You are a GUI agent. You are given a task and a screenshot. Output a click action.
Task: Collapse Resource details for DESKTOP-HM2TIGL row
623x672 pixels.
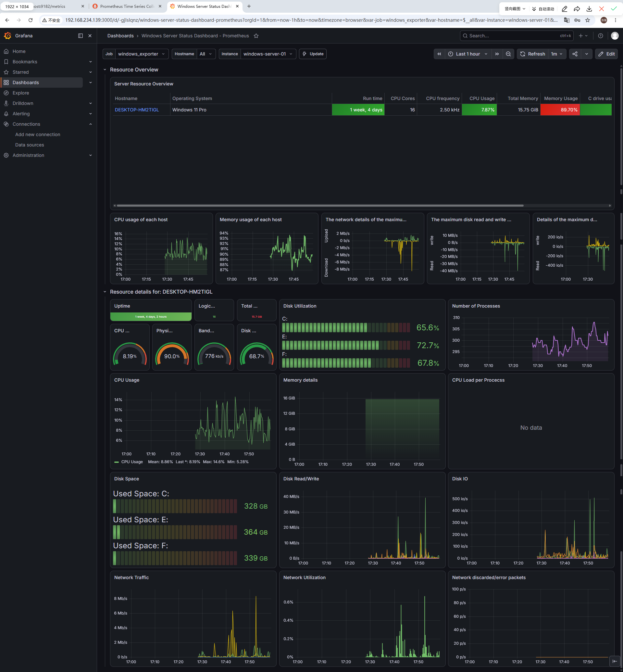(105, 292)
